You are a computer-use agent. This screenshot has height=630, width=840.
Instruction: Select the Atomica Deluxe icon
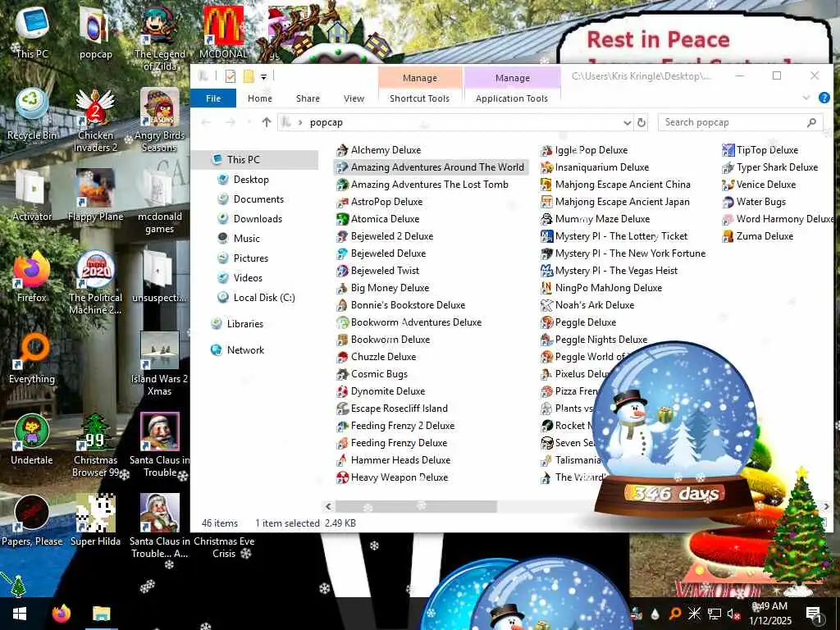342,219
